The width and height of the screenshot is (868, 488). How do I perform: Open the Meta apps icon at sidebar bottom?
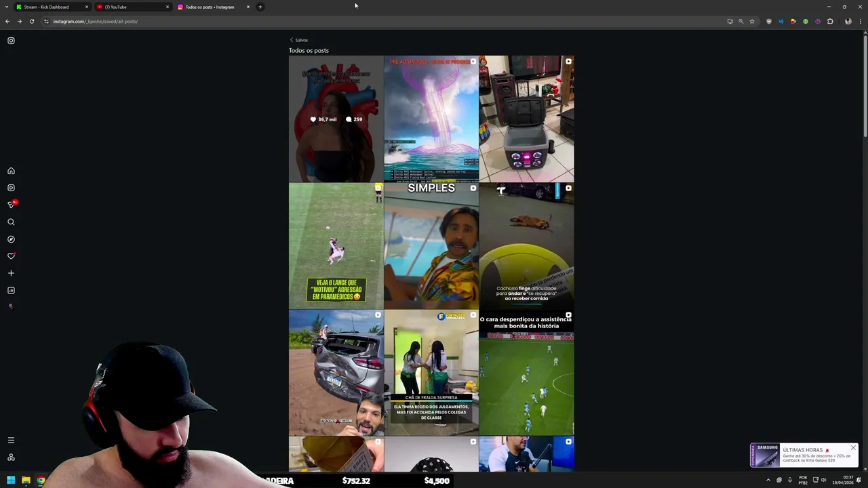[11, 457]
